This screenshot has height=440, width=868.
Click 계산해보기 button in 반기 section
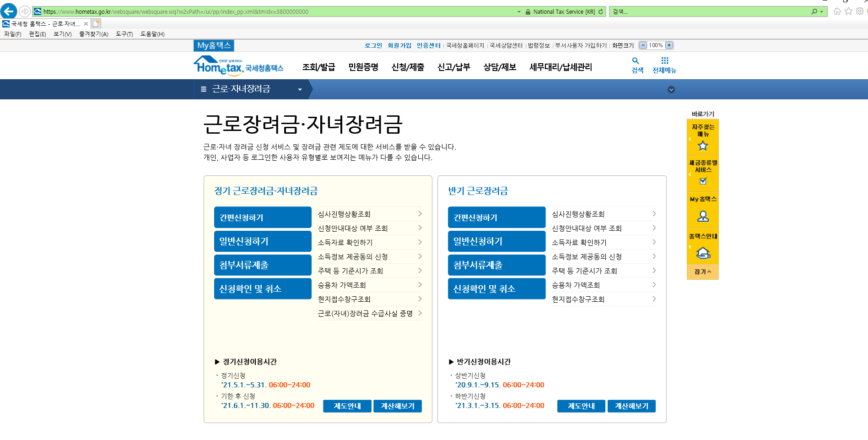[631, 406]
